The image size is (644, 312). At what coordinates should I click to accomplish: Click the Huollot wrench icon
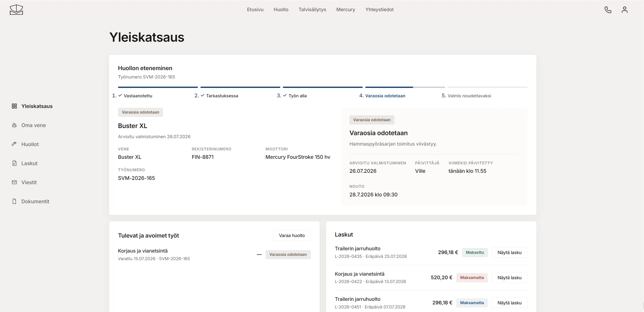[14, 144]
